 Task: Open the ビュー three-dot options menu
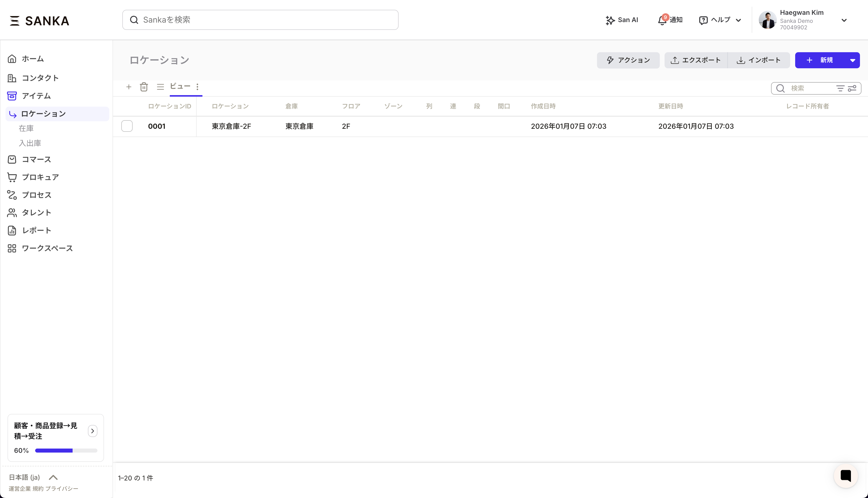point(197,87)
